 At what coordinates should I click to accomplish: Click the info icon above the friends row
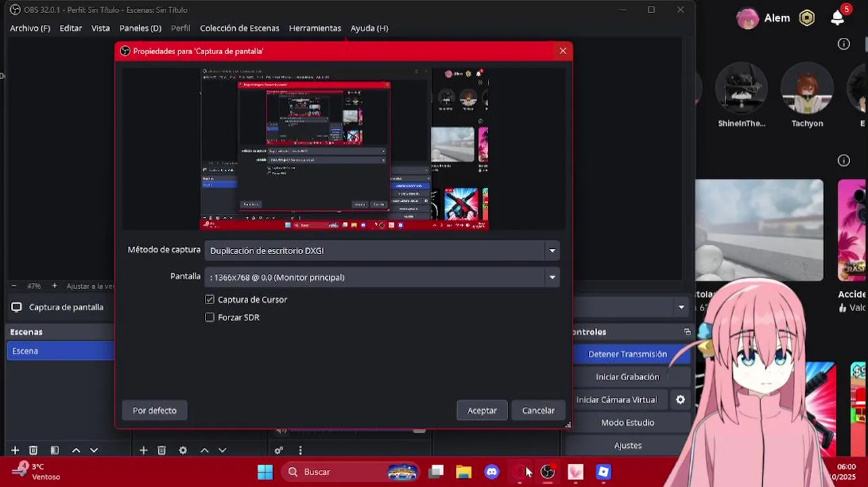coord(844,44)
